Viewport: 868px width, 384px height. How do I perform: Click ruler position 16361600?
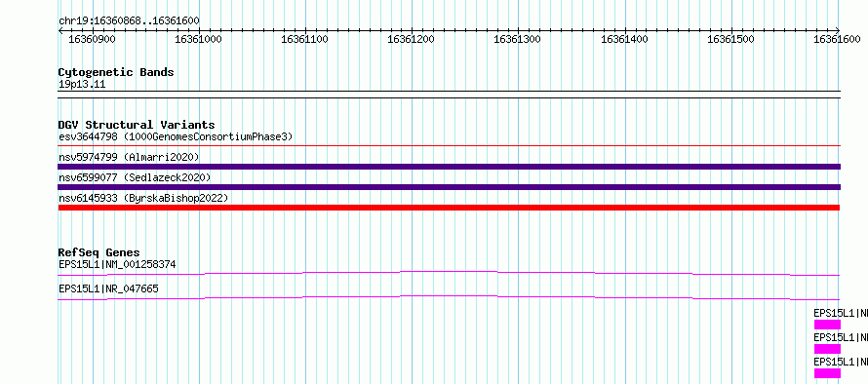pyautogui.click(x=838, y=39)
